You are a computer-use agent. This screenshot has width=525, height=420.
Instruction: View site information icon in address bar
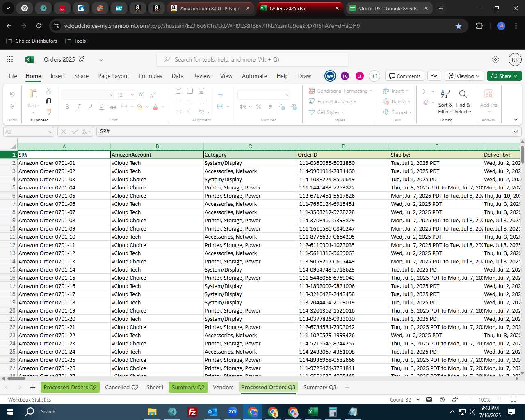tap(56, 26)
